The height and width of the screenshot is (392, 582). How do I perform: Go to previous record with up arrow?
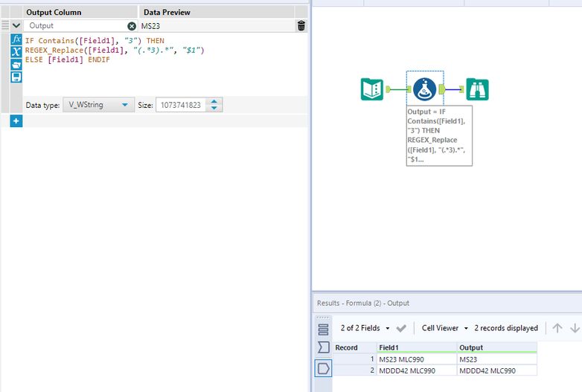pyautogui.click(x=557, y=328)
